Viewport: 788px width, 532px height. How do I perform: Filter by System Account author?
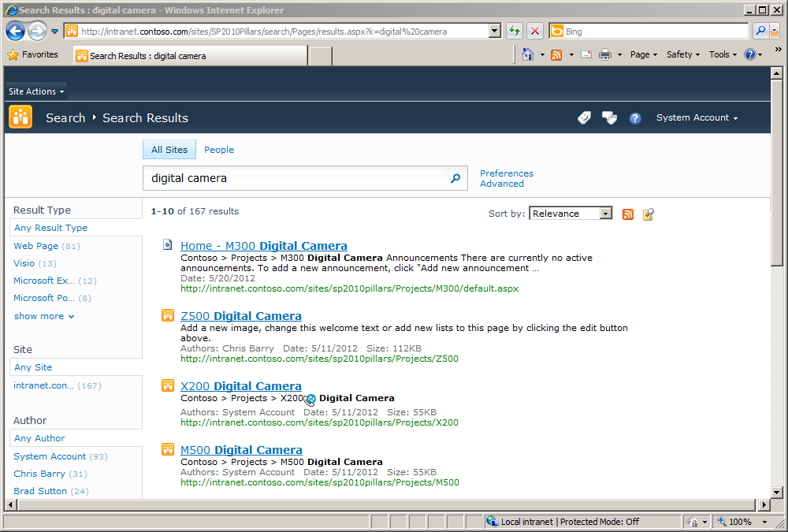coord(50,456)
